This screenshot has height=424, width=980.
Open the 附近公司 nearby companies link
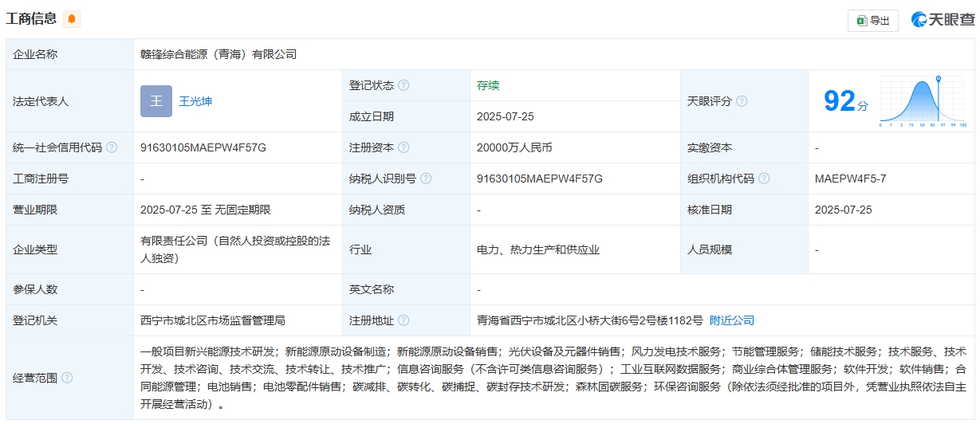(x=732, y=320)
